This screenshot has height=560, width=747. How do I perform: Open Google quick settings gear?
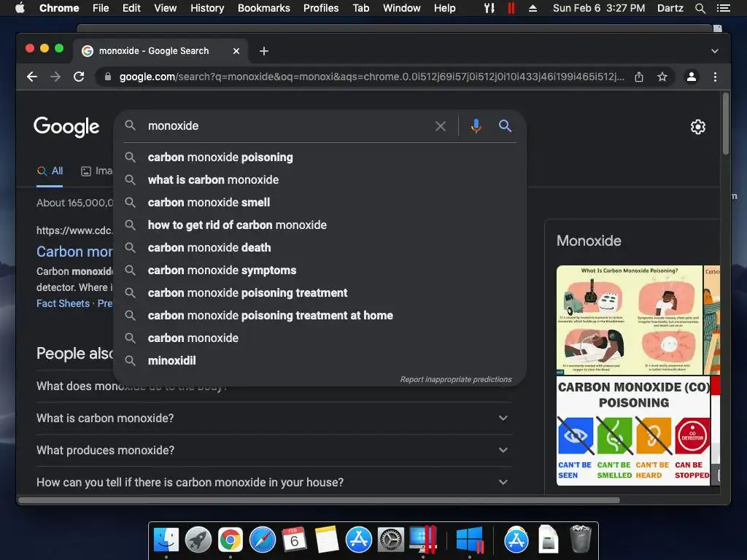[x=698, y=127]
